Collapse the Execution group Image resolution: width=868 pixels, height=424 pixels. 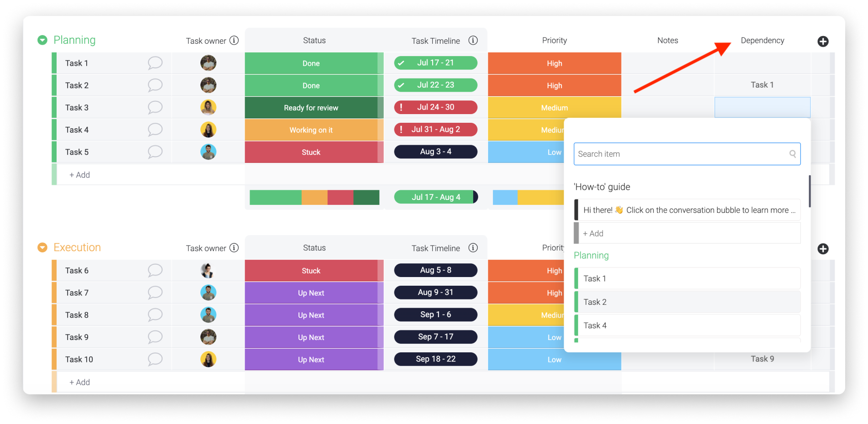pos(42,247)
